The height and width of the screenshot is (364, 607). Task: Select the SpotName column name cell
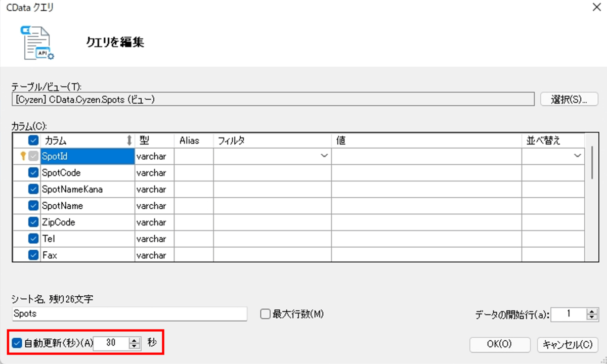[87, 206]
